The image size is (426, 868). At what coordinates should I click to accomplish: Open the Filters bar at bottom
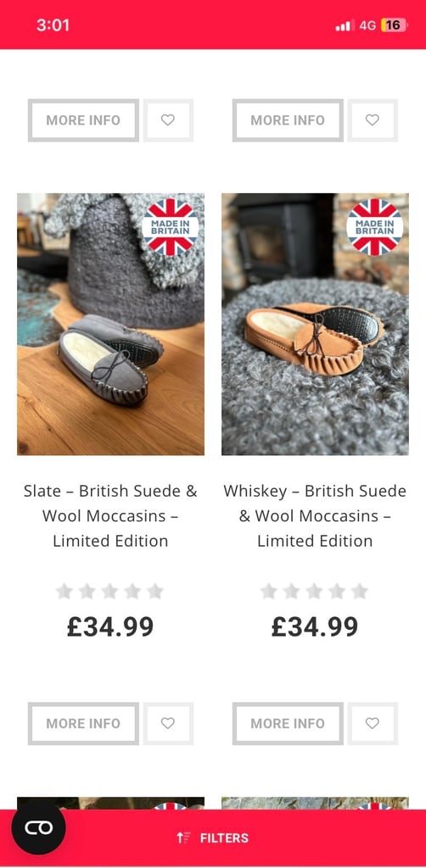click(x=213, y=837)
